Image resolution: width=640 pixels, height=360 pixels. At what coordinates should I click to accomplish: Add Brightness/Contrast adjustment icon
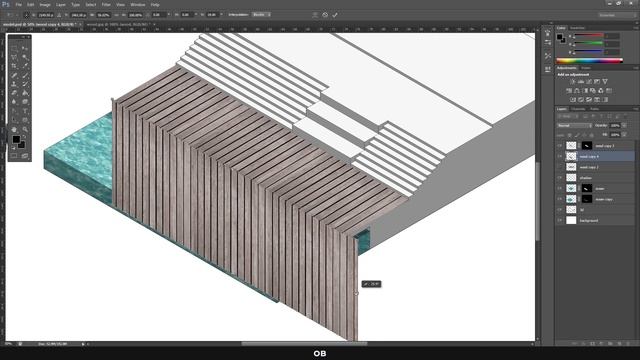572,82
